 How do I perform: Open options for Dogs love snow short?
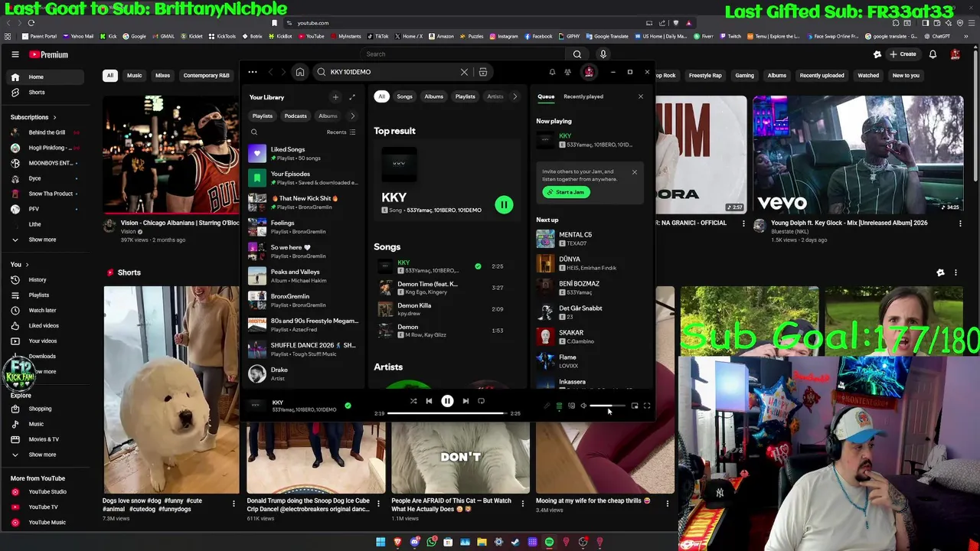coord(234,504)
